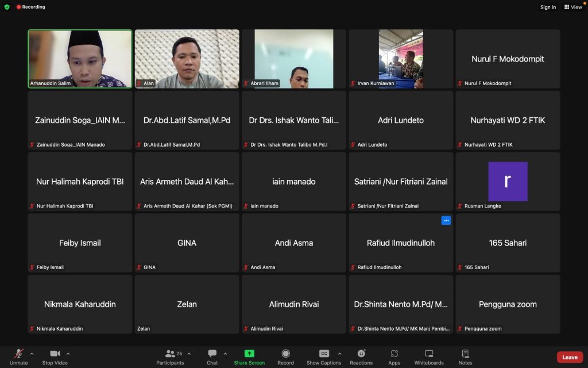
Task: Toggle Show Captions
Action: tap(324, 354)
